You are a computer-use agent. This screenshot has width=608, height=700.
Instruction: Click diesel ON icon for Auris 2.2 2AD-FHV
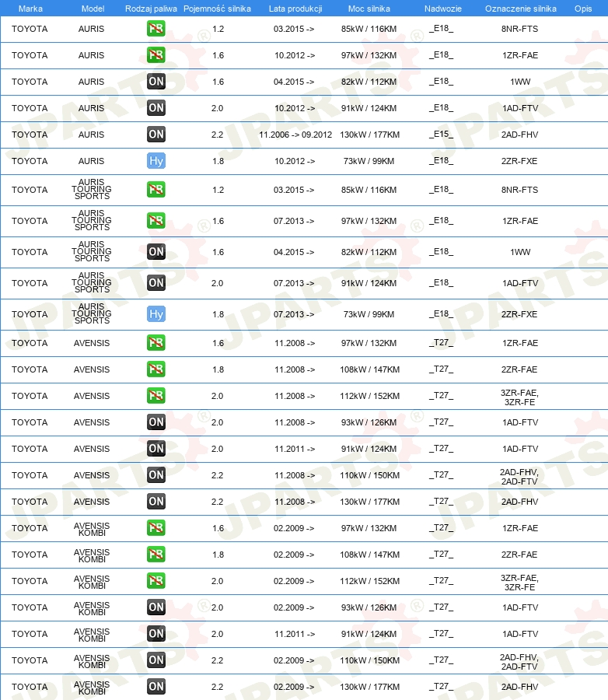click(x=155, y=134)
